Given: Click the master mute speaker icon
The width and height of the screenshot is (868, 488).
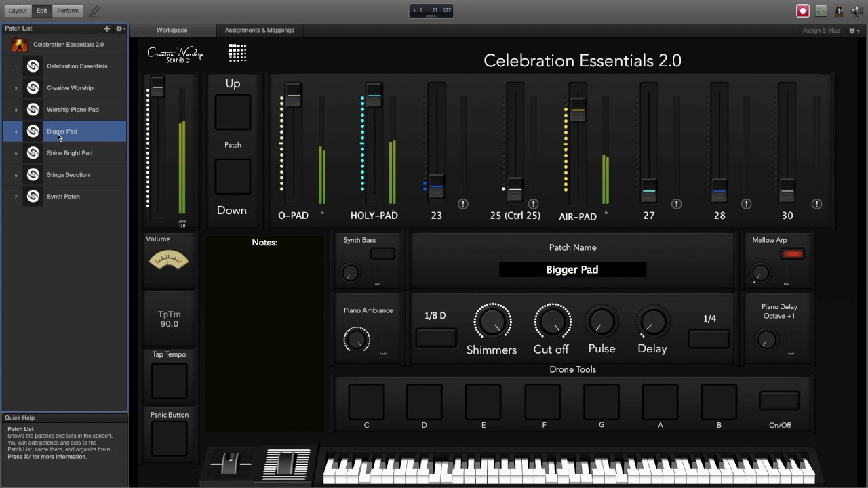Looking at the screenshot, I should [x=857, y=11].
